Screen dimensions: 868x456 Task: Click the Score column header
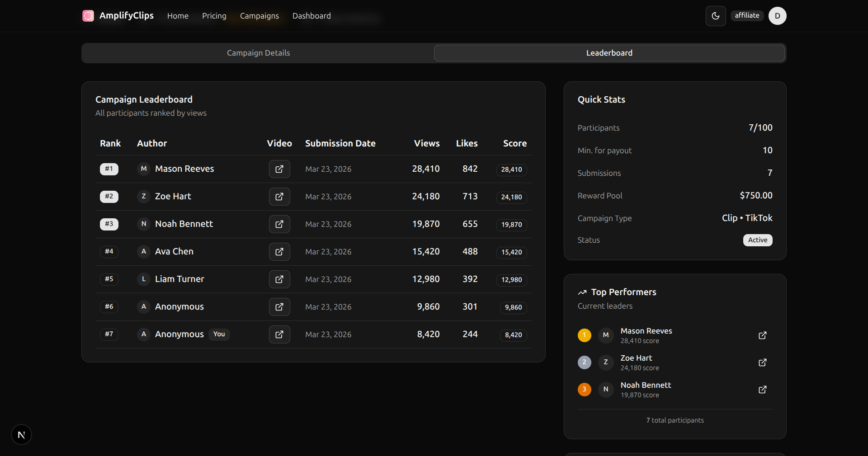[515, 143]
